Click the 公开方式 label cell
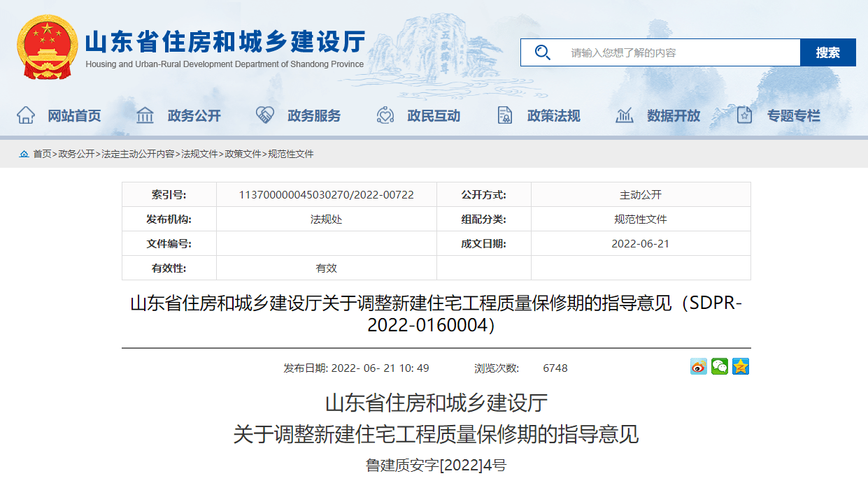Screen dimensions: 868x490 click(x=484, y=195)
